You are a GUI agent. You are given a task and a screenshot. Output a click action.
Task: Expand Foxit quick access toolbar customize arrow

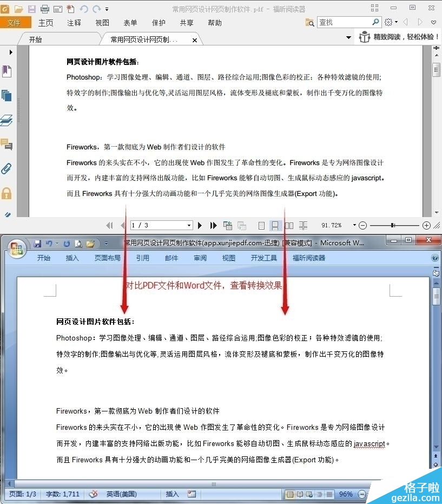[x=107, y=9]
